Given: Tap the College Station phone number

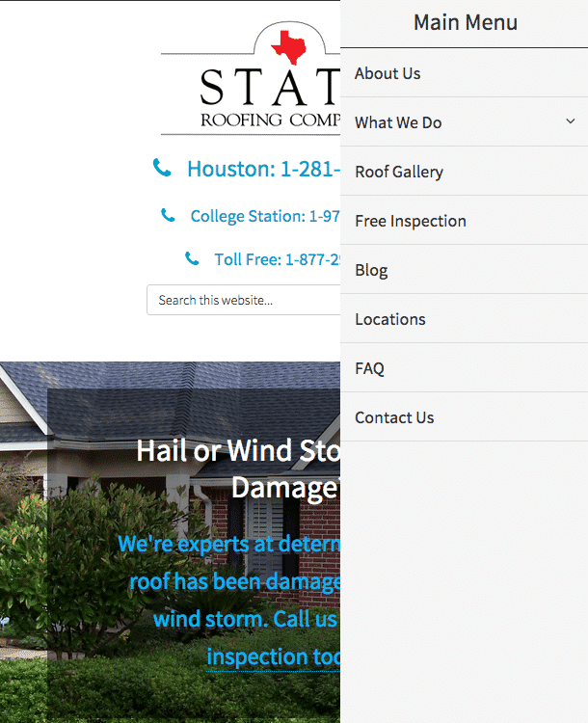Looking at the screenshot, I should click(265, 216).
